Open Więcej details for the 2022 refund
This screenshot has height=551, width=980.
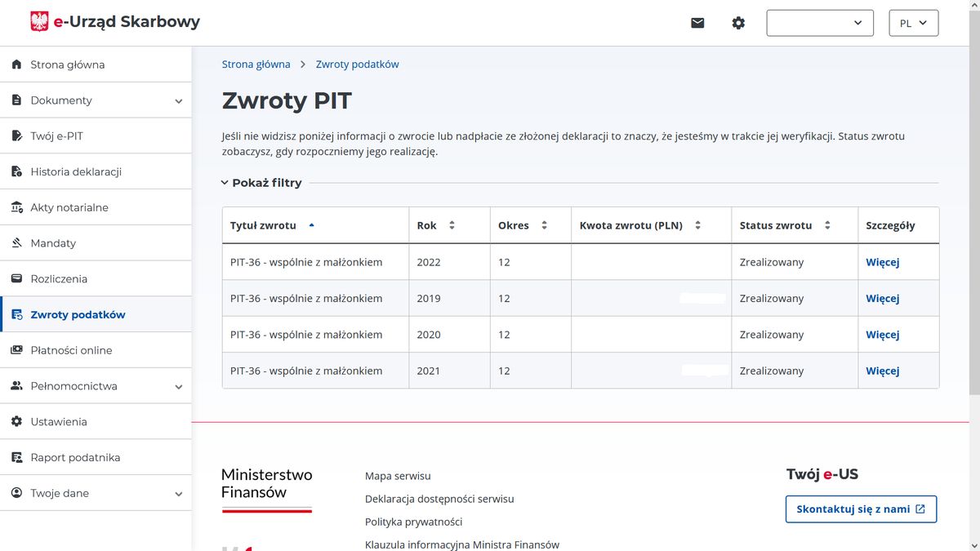pyautogui.click(x=882, y=262)
